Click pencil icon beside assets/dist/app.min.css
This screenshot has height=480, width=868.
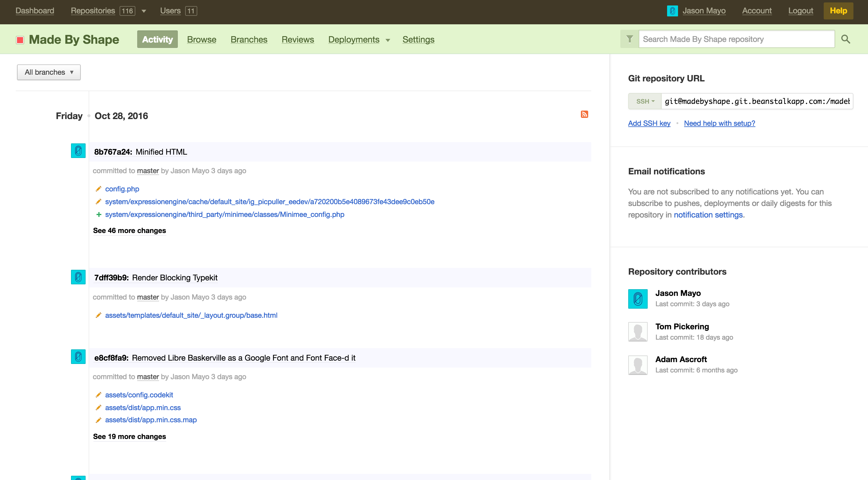[x=98, y=407]
